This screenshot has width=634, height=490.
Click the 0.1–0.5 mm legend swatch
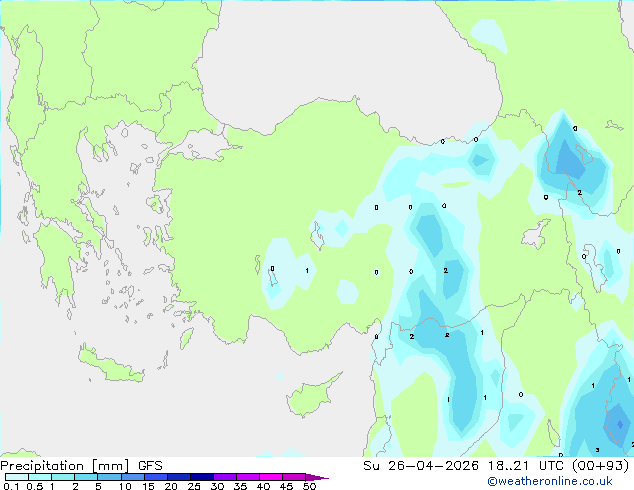tap(17, 477)
